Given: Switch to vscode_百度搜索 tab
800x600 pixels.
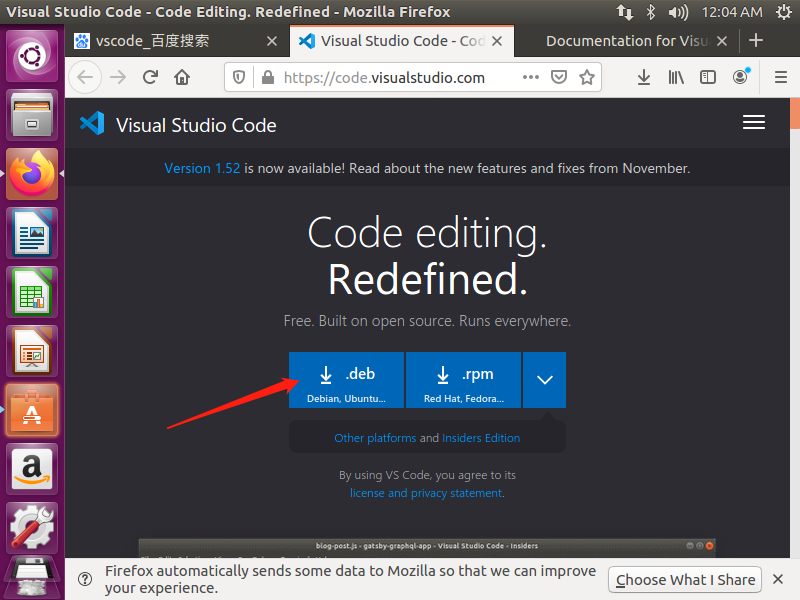Looking at the screenshot, I should 176,41.
